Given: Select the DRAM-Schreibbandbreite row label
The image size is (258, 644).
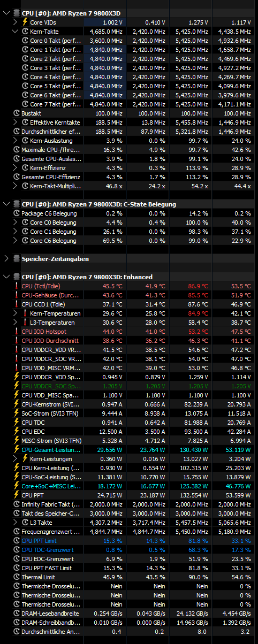Looking at the screenshot, I should 51,623.
